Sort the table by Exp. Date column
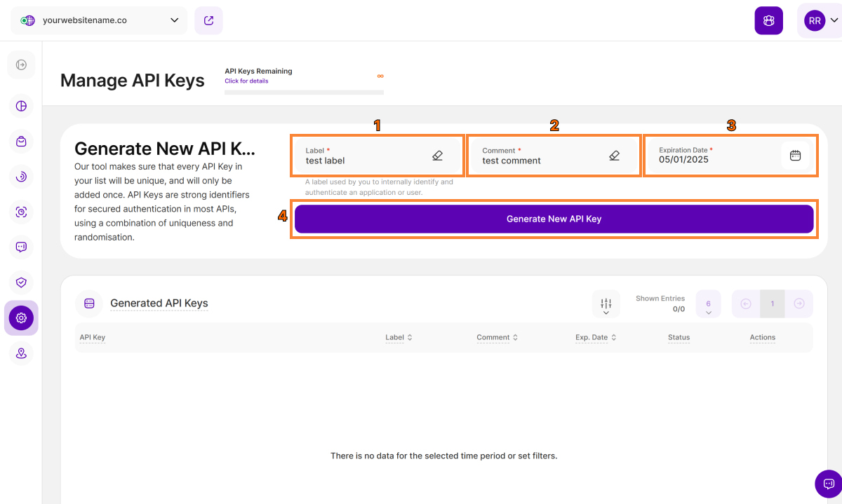Screen dimensions: 842x504 point(596,337)
